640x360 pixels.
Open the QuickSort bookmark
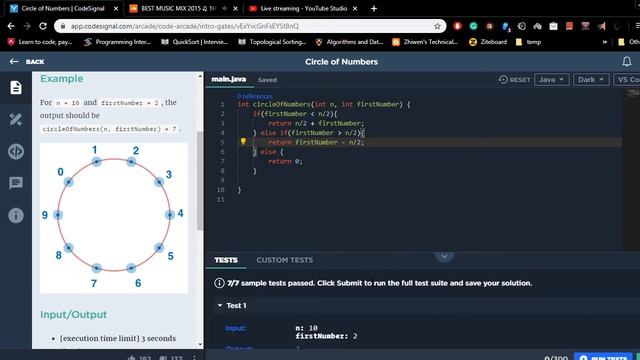pyautogui.click(x=195, y=42)
